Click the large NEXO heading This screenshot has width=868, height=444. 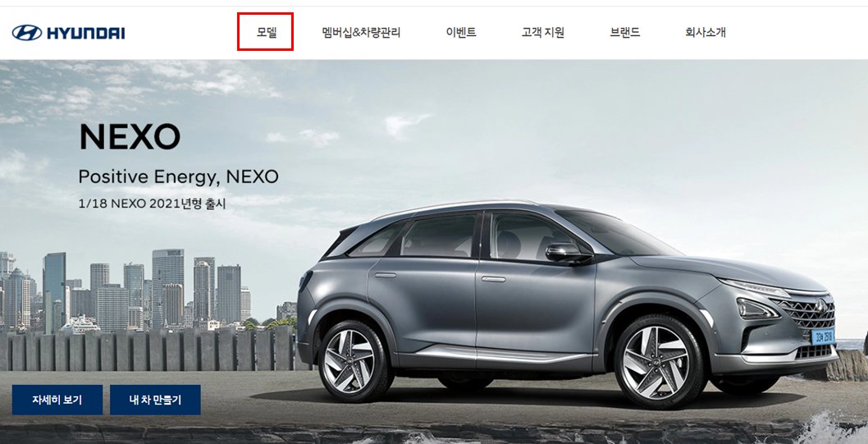click(130, 137)
